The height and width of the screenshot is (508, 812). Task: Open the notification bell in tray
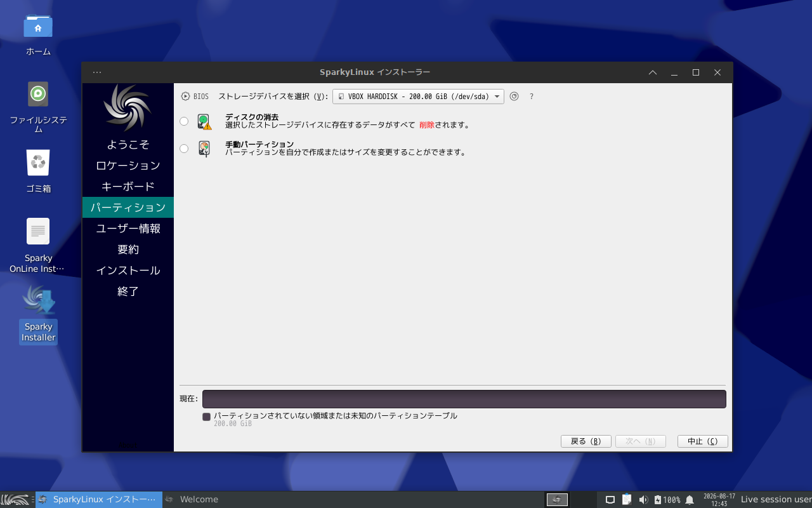point(690,500)
